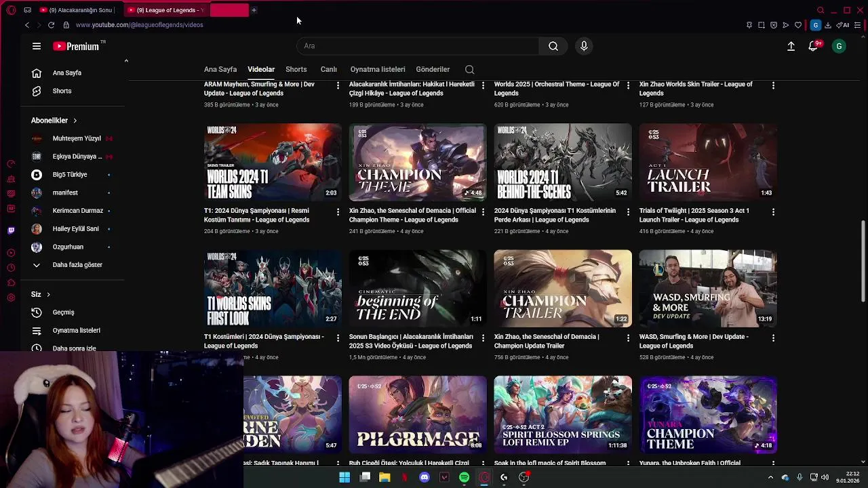Click the browser address bar URL
This screenshot has width=868, height=488.
coord(139,25)
